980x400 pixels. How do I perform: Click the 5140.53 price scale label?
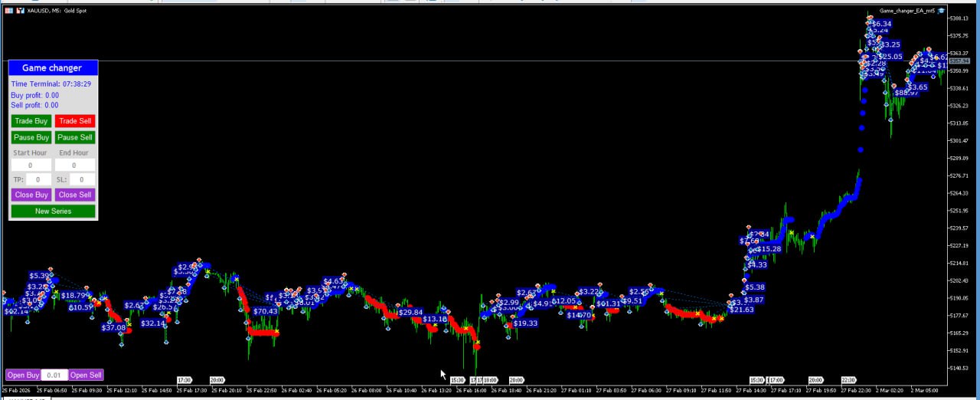[958, 369]
